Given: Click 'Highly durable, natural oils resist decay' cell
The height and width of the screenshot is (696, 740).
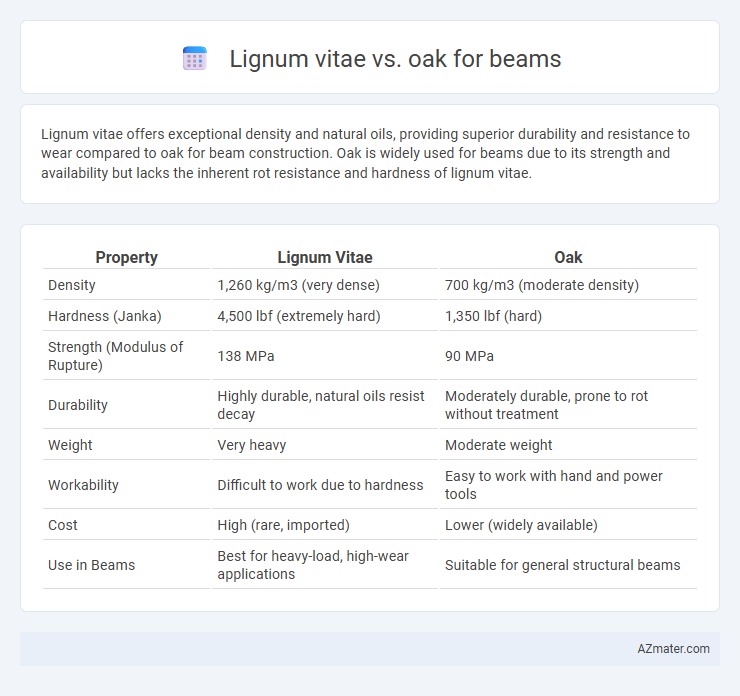Looking at the screenshot, I should 321,405.
